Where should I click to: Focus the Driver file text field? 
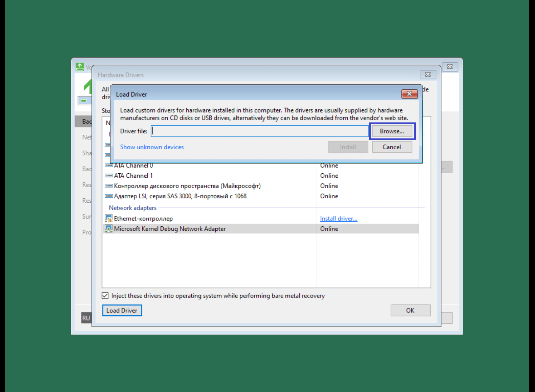pos(260,131)
